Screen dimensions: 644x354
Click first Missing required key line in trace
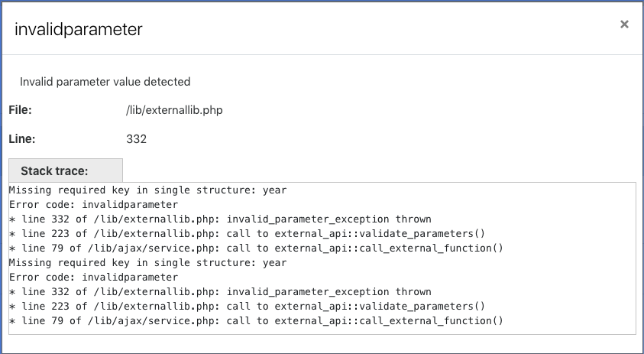click(x=148, y=190)
